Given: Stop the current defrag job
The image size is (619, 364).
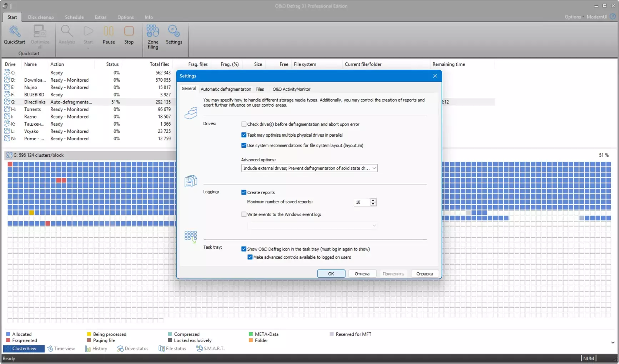Looking at the screenshot, I should [x=129, y=35].
